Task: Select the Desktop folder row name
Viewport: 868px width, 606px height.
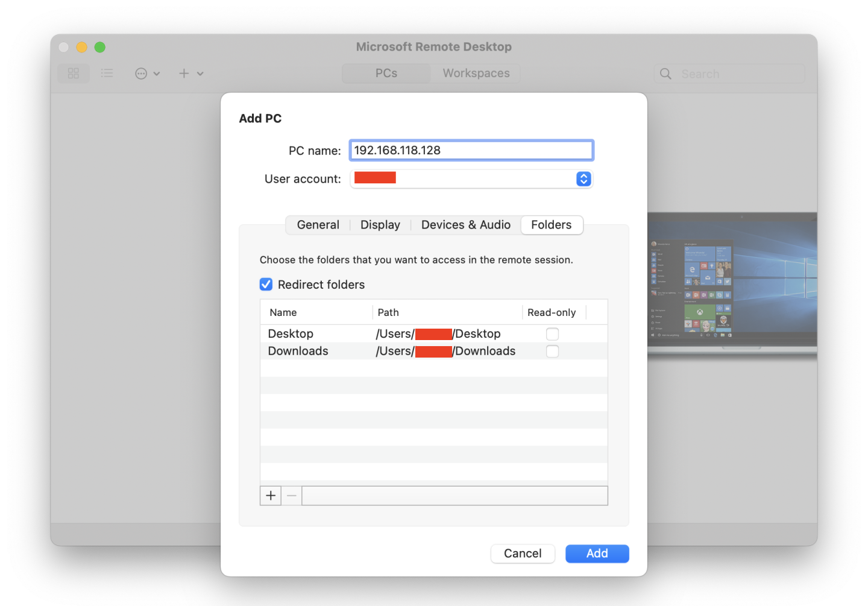Action: coord(291,333)
